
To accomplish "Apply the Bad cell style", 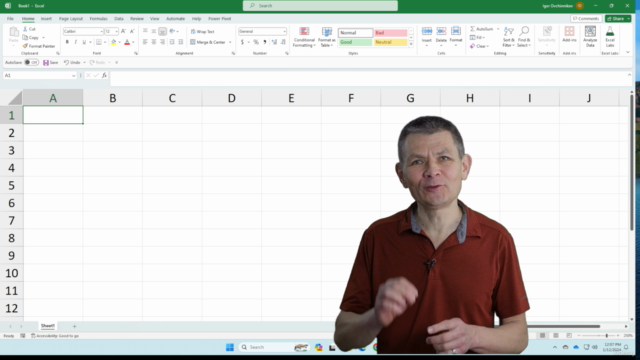I will pos(391,33).
